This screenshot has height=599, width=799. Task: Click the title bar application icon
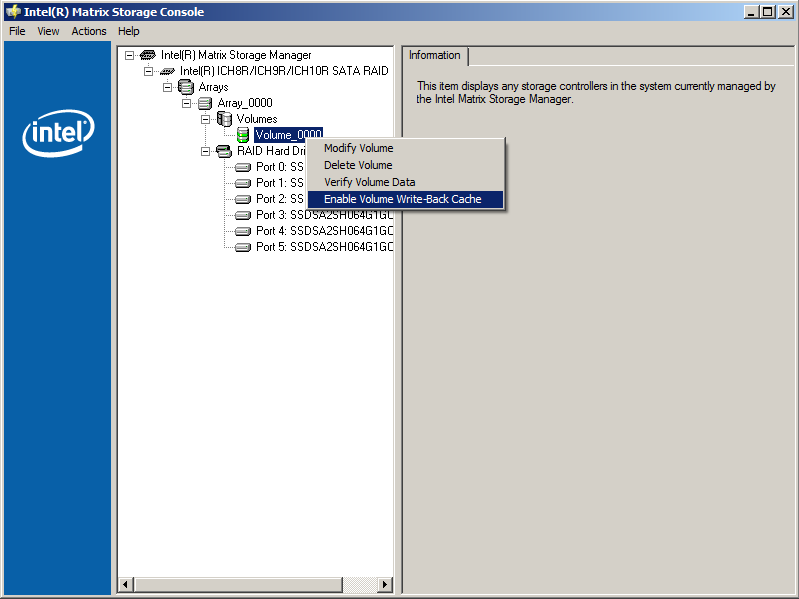pyautogui.click(x=13, y=11)
